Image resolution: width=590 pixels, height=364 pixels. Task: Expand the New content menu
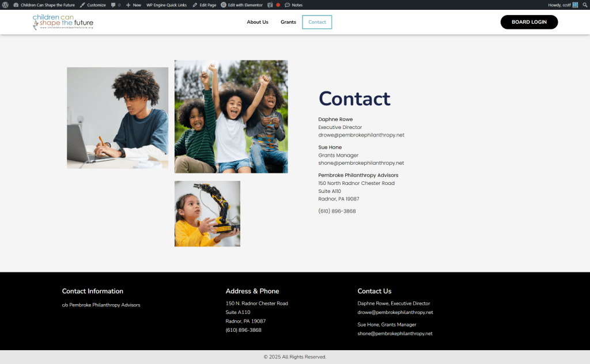point(134,5)
